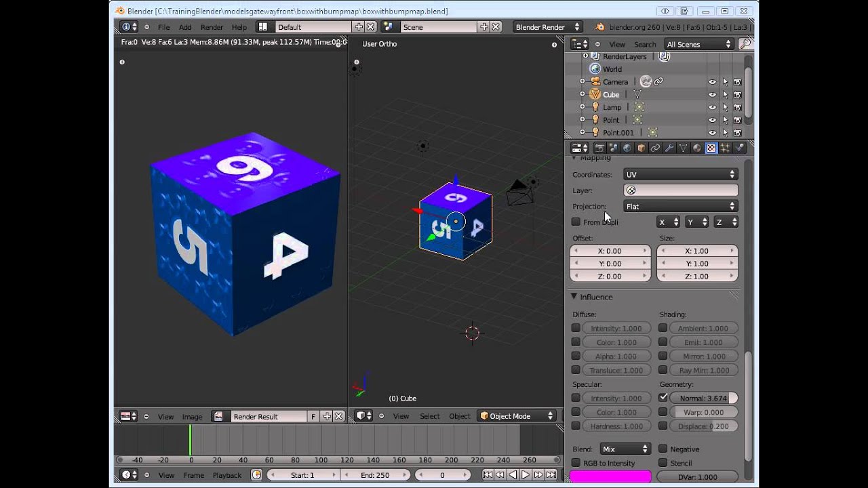Enable the Negative checkbox
The image size is (868, 488).
[663, 449]
